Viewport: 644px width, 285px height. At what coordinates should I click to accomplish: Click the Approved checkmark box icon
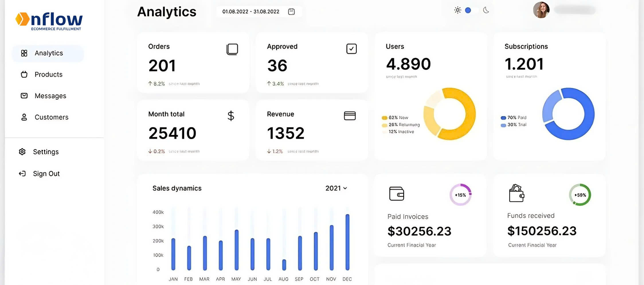[351, 49]
